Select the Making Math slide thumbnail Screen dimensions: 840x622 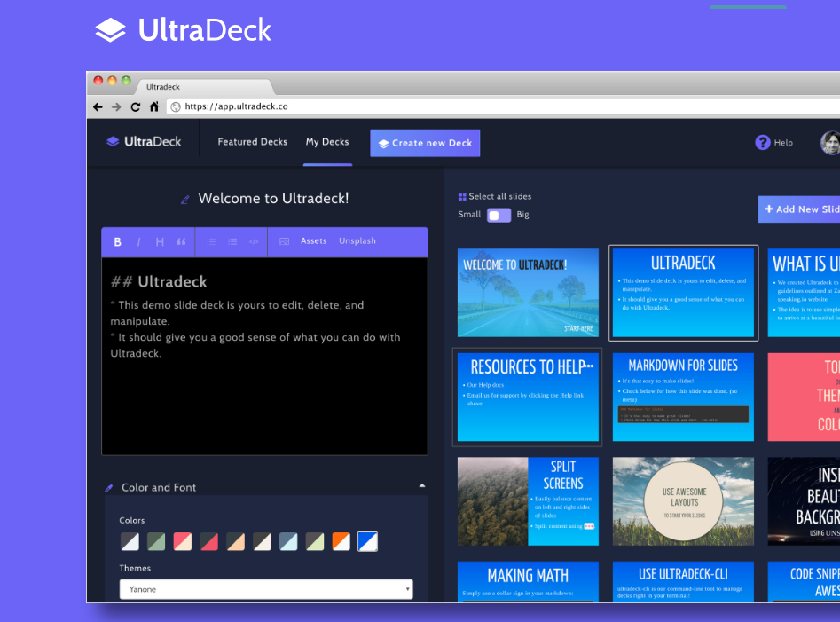click(x=528, y=582)
